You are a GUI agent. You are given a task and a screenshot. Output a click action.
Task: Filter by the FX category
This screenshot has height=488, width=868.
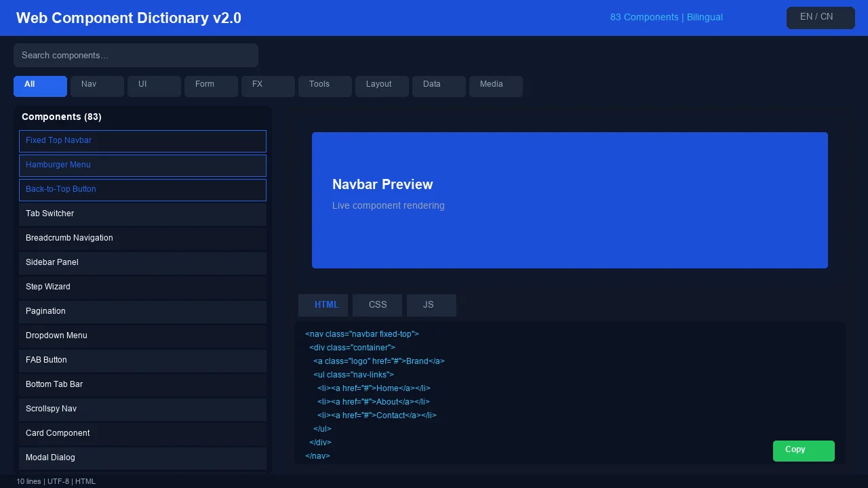point(268,86)
